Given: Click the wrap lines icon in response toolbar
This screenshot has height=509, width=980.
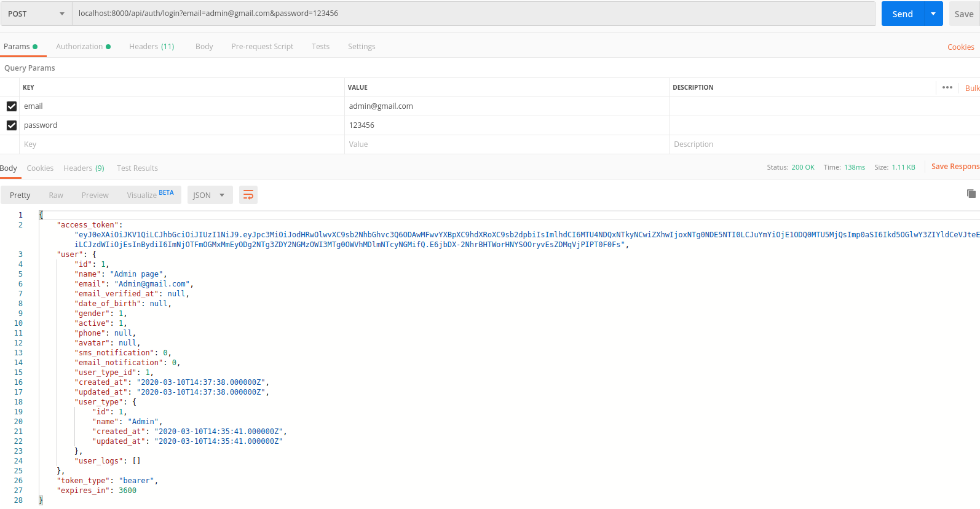Looking at the screenshot, I should 248,195.
